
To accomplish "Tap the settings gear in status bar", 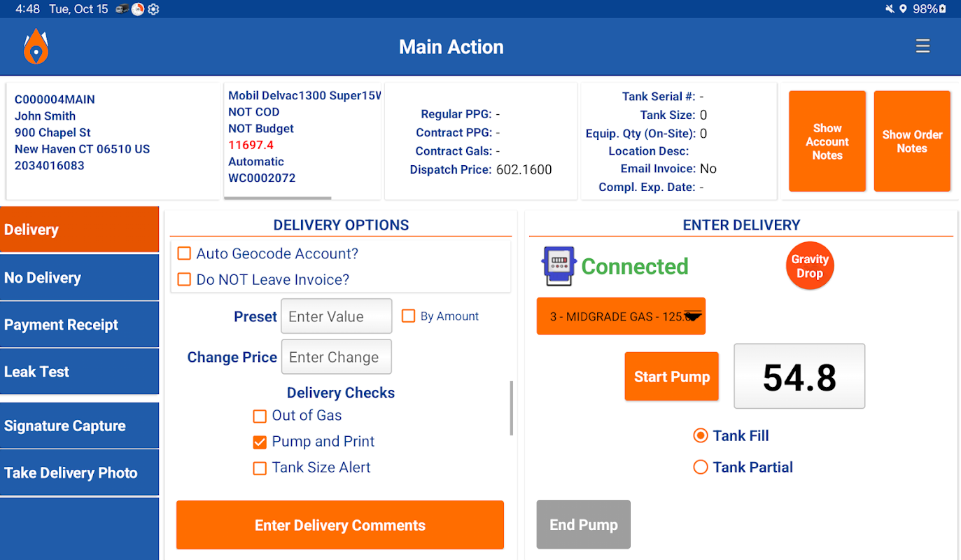I will [x=153, y=9].
